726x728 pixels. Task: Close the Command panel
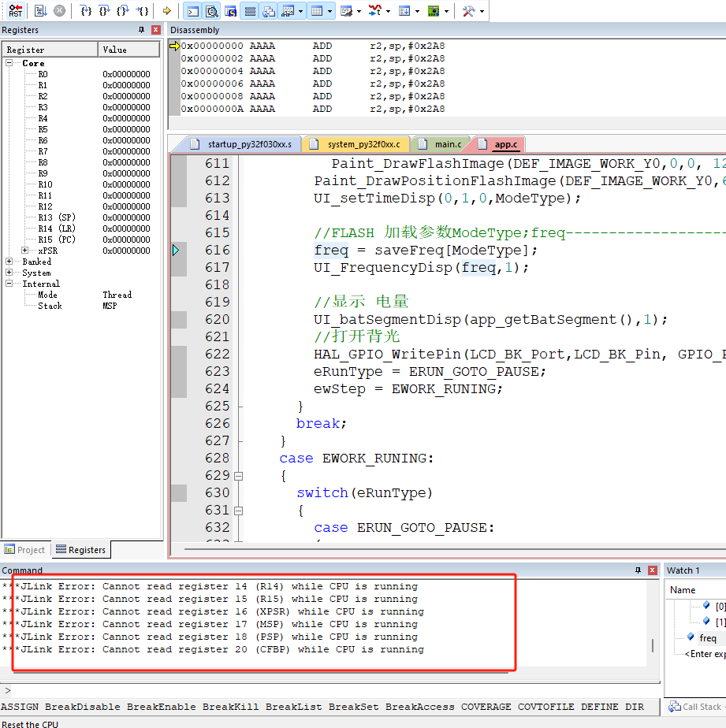[x=653, y=570]
